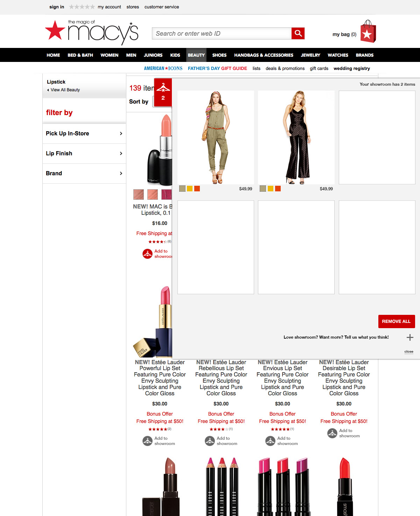The height and width of the screenshot is (516, 420).
Task: Click hanger icon under Desirable Lip Set
Action: click(332, 433)
